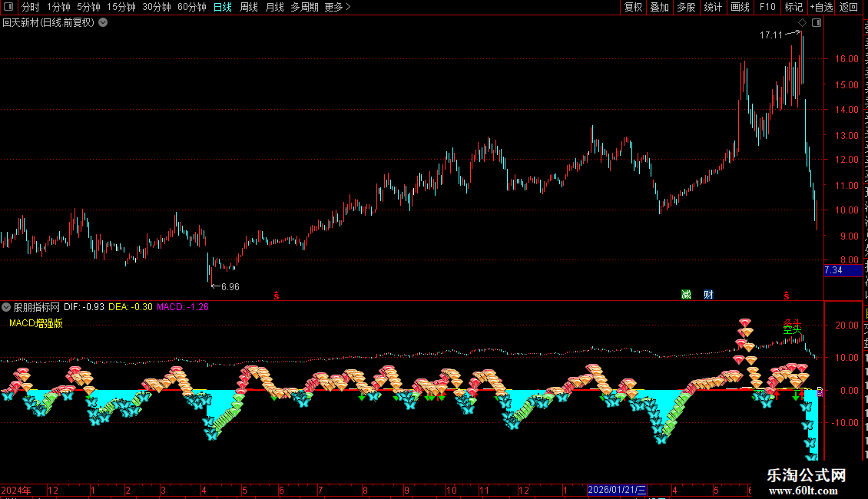This screenshot has height=499, width=868.
Task: Click the 空头 signal label in indicator
Action: pos(792,329)
